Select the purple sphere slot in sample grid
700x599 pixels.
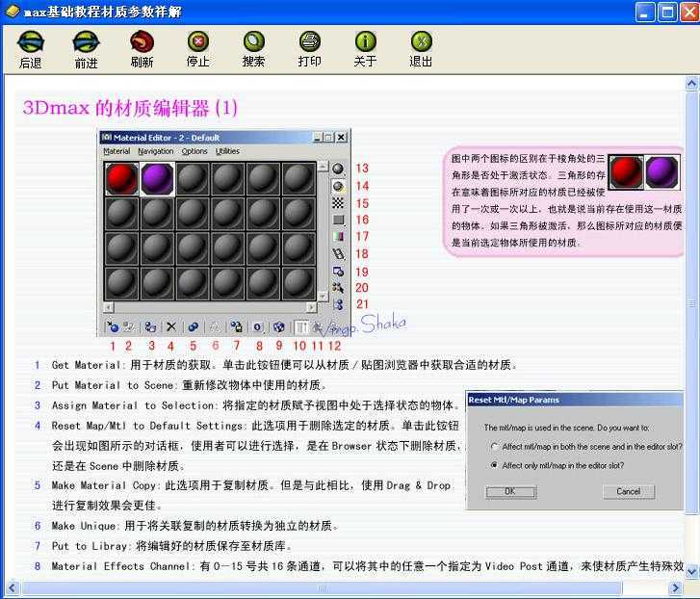[x=157, y=178]
